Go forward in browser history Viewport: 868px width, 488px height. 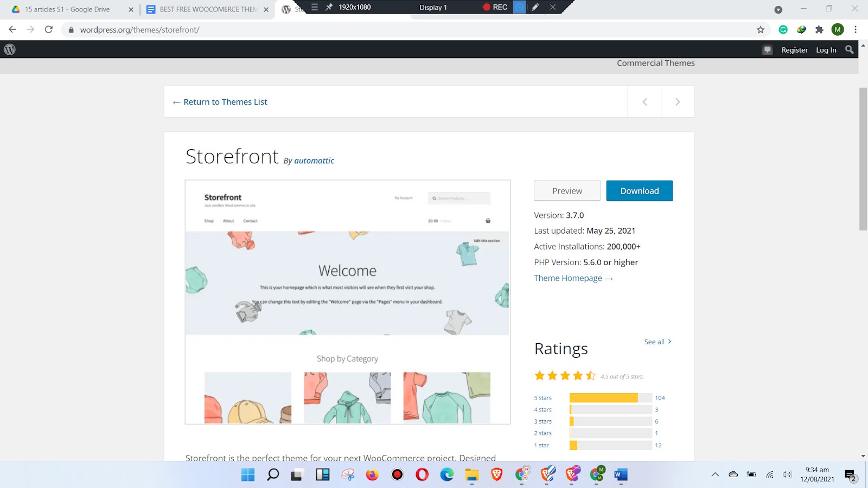tap(30, 30)
